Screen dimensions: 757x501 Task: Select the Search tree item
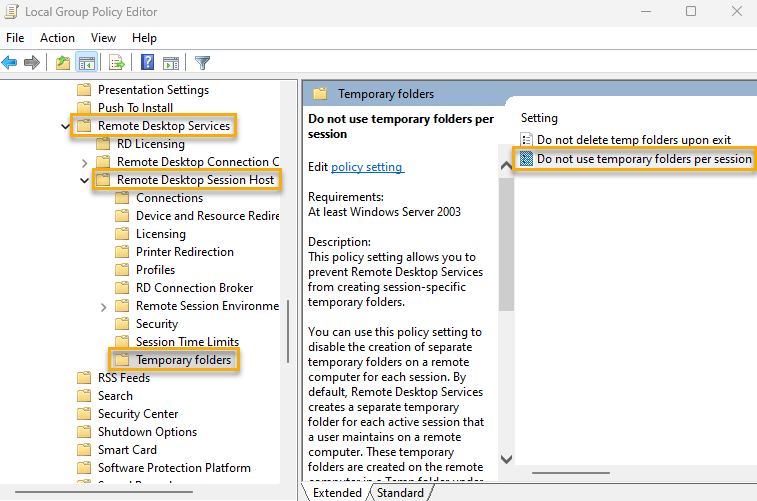(115, 396)
